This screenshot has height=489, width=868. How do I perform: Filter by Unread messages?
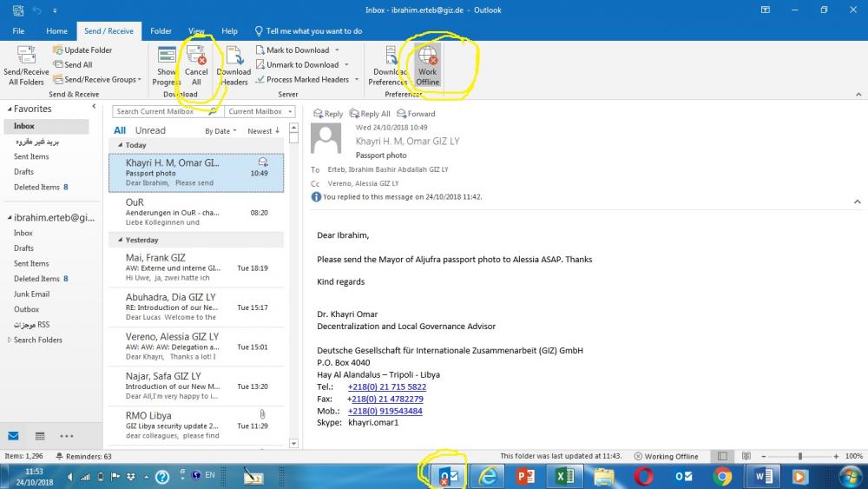[150, 130]
